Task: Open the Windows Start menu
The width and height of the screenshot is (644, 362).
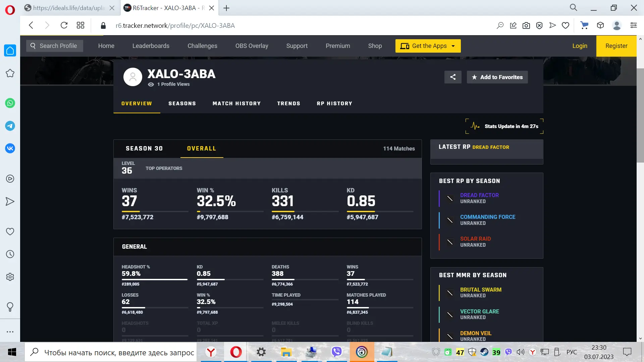Action: click(x=12, y=352)
